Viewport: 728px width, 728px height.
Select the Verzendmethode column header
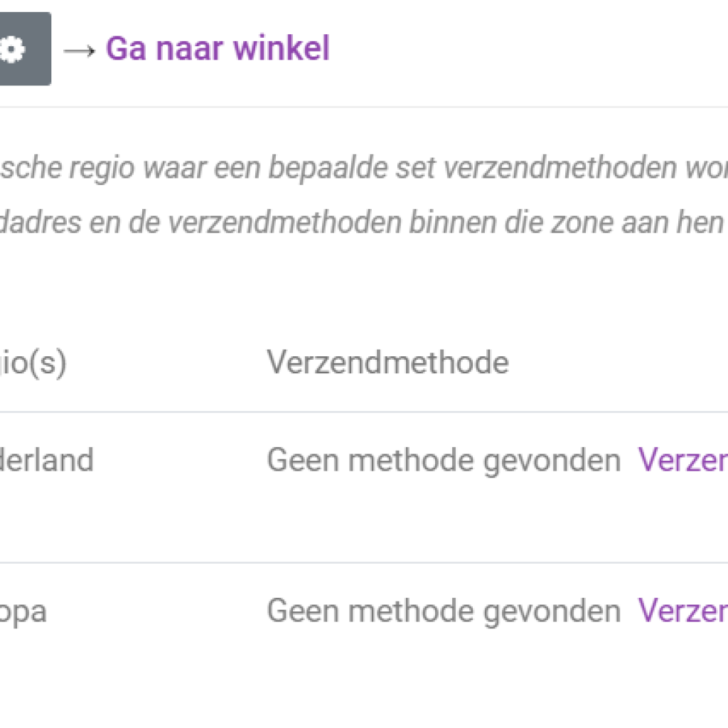click(387, 362)
